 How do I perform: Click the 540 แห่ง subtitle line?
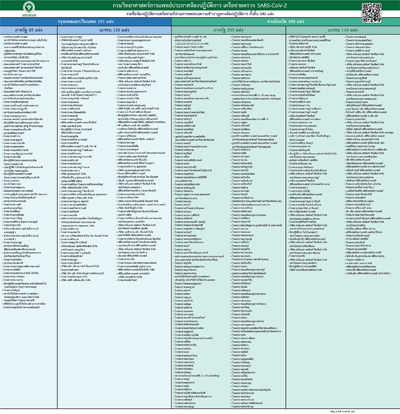pyautogui.click(x=200, y=14)
